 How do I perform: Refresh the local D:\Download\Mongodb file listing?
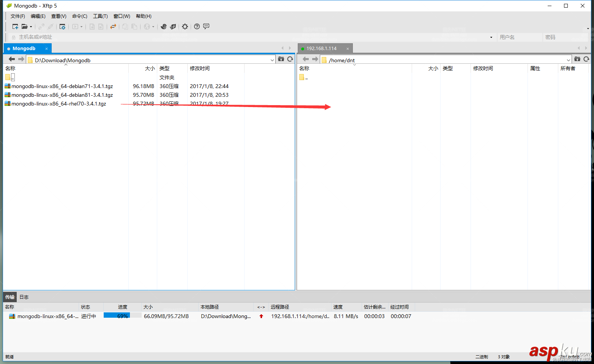pyautogui.click(x=291, y=59)
